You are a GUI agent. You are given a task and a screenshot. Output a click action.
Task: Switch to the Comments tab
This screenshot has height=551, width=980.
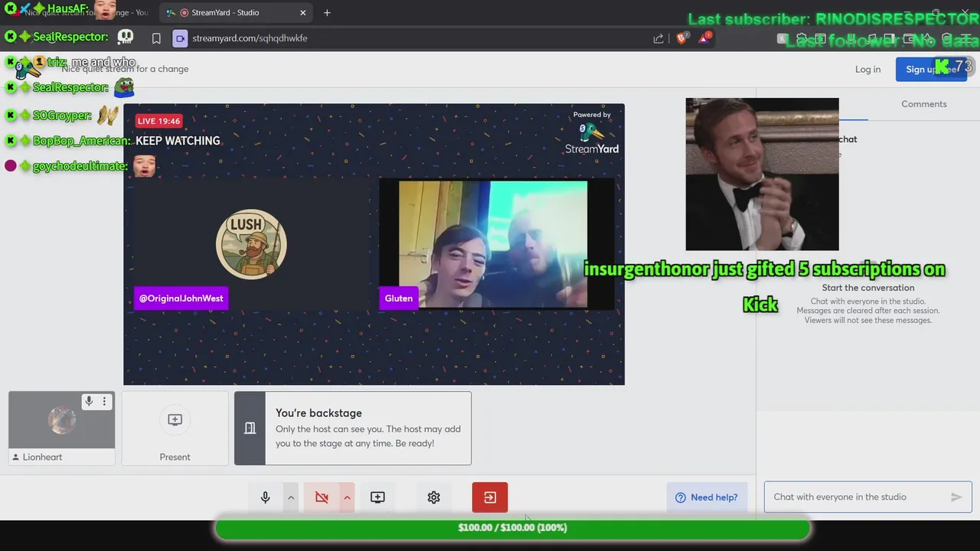(924, 104)
